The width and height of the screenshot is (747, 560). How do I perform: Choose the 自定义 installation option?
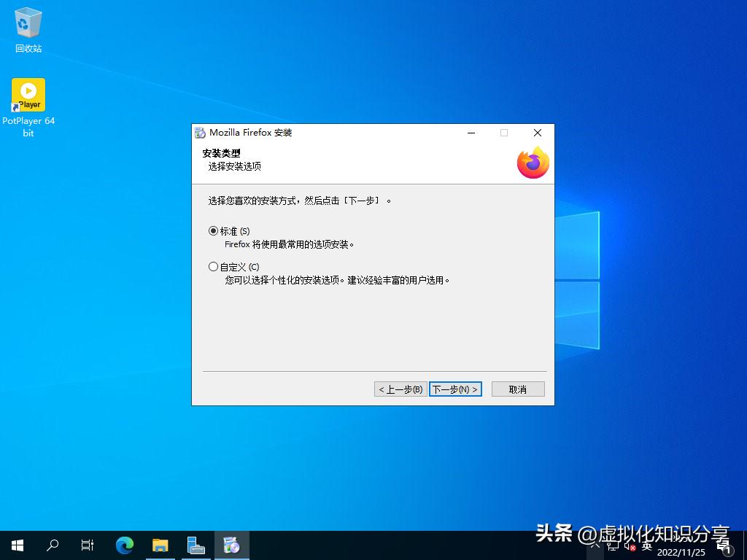click(214, 266)
